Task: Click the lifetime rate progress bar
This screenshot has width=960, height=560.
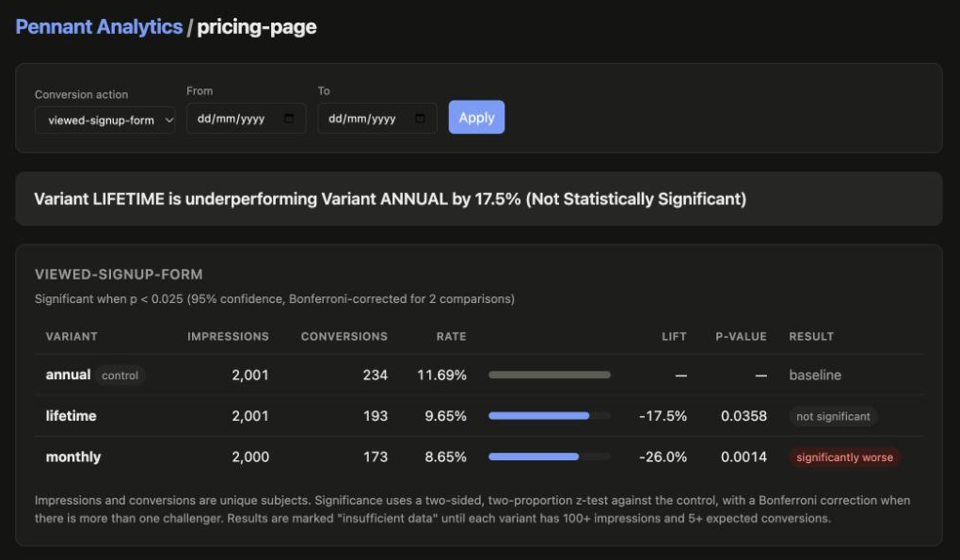Action: coord(550,416)
